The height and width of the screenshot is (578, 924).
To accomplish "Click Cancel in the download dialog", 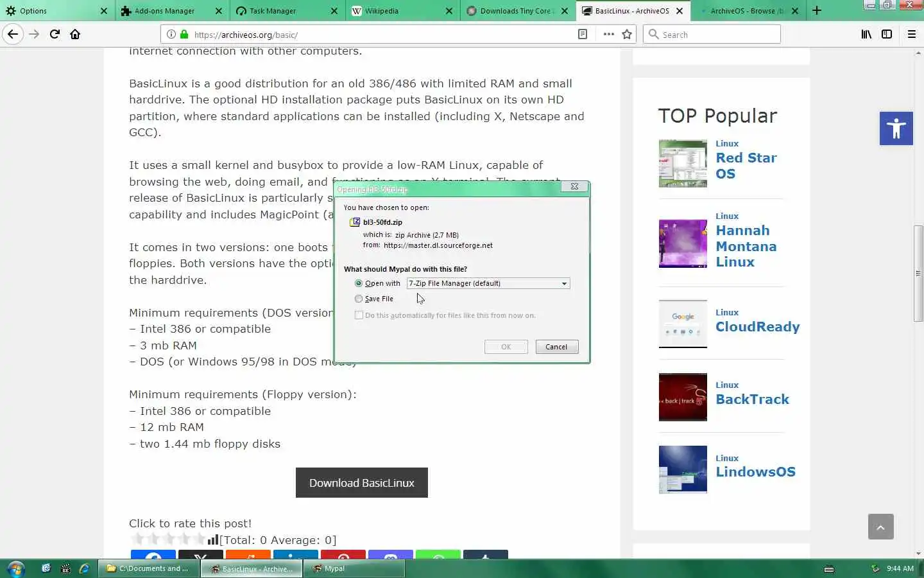I will click(x=556, y=347).
